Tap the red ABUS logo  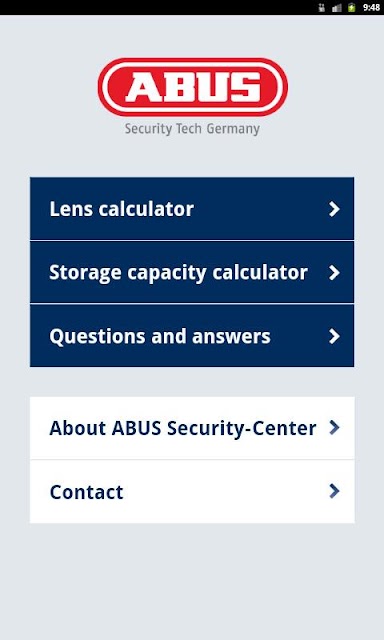click(x=193, y=87)
